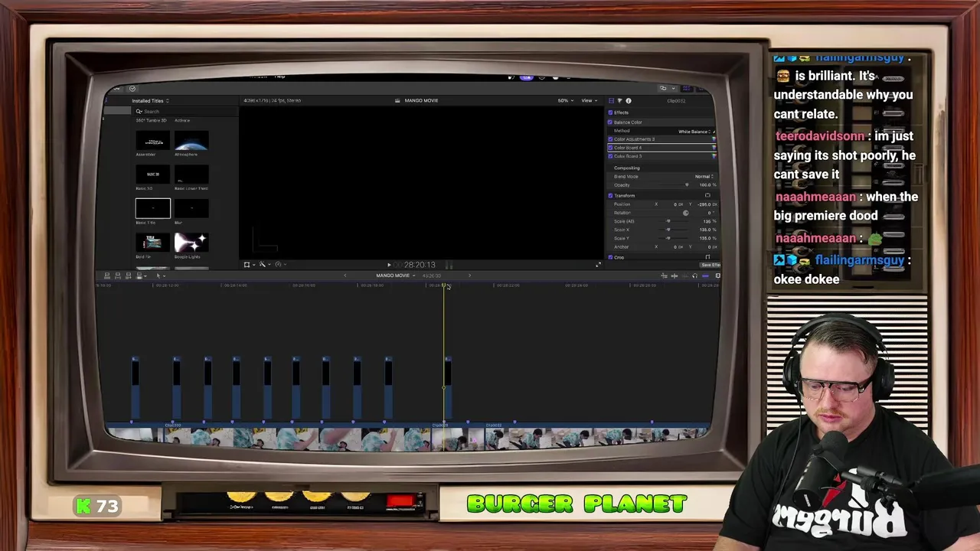Uncheck Color Board 4 effect
Image resolution: width=980 pixels, height=551 pixels.
(610, 148)
